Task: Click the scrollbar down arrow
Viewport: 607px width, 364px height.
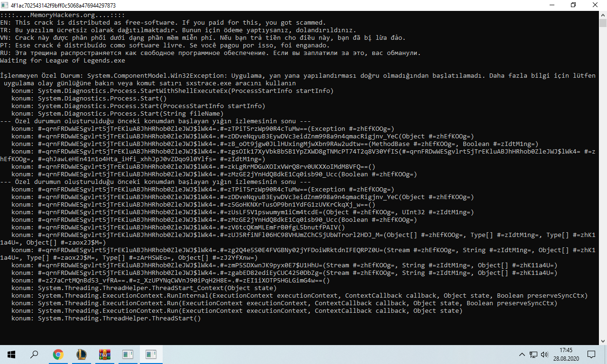Action: (x=603, y=341)
